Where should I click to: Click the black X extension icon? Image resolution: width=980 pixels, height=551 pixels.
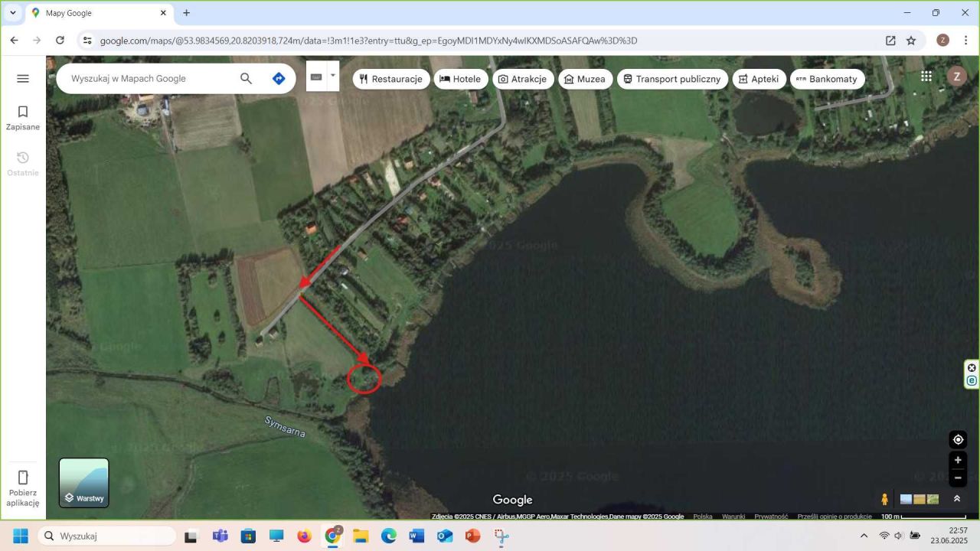coord(972,367)
